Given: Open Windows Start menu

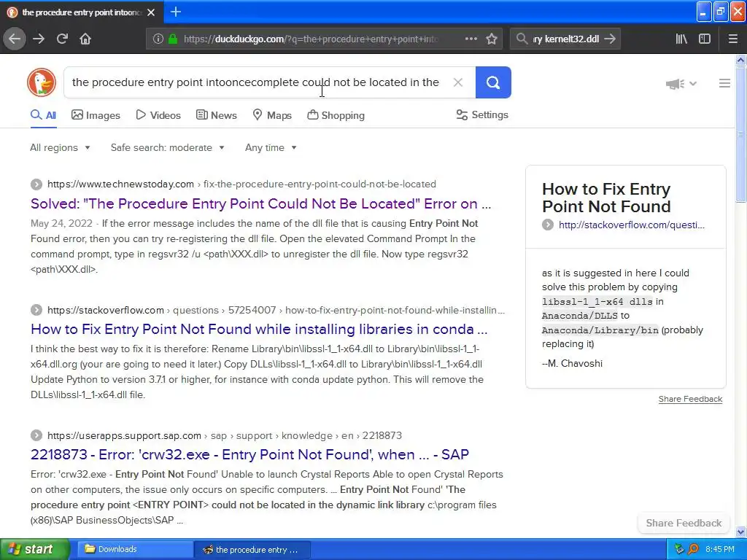Looking at the screenshot, I should coord(35,549).
